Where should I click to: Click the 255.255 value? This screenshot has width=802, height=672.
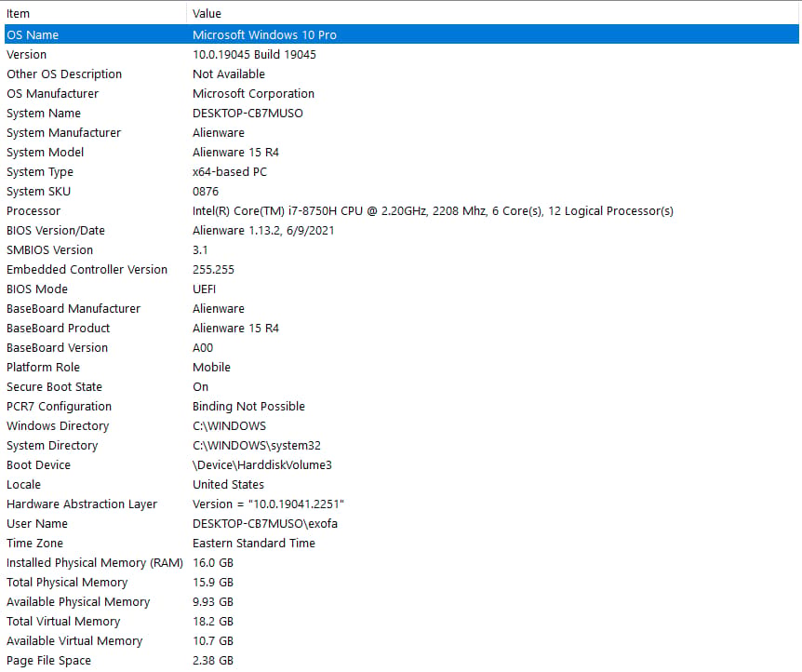coord(213,270)
